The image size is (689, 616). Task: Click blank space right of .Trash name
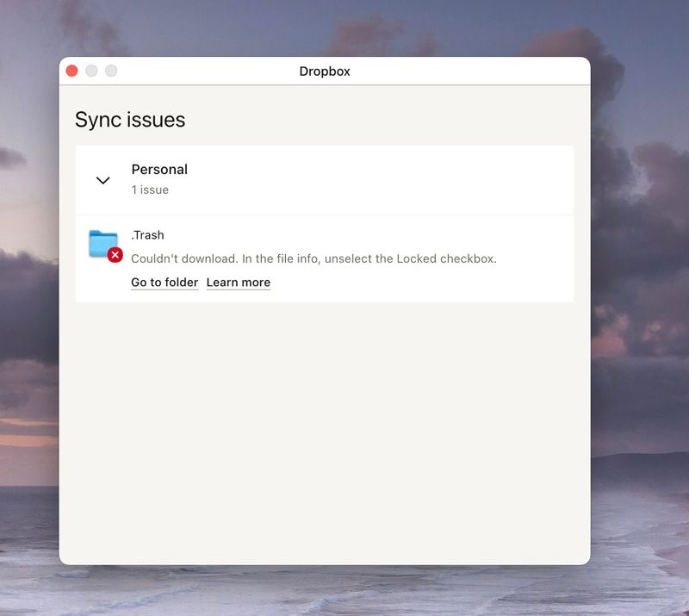coord(362,235)
